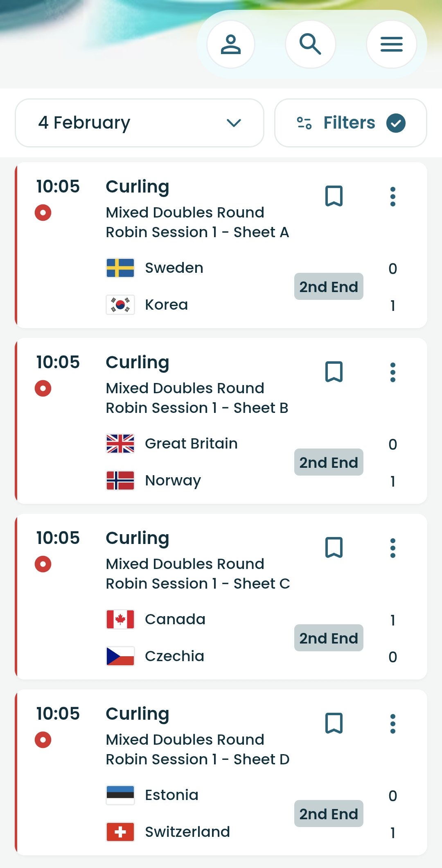Expand the 4 February date dropdown
This screenshot has width=442, height=868.
[x=139, y=123]
